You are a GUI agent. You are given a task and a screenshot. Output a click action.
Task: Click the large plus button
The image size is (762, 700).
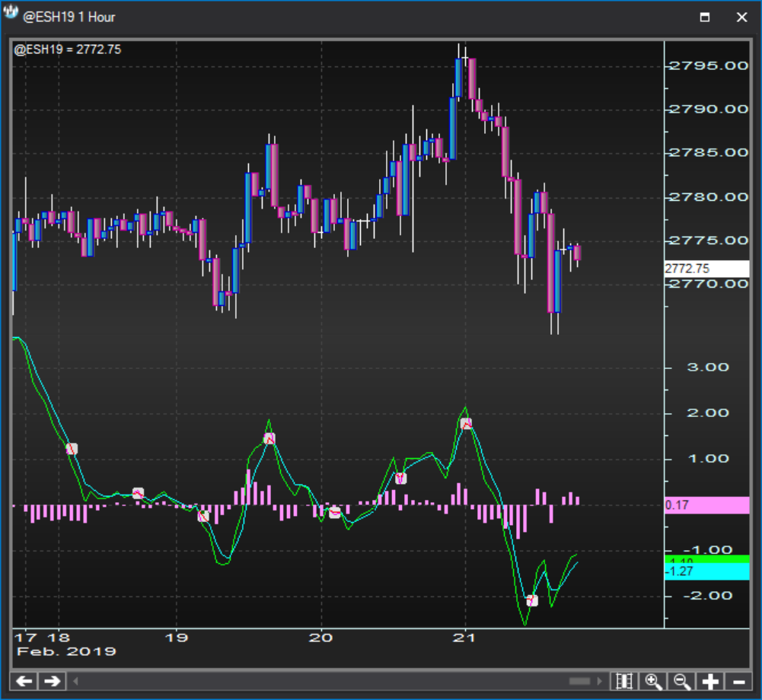710,682
